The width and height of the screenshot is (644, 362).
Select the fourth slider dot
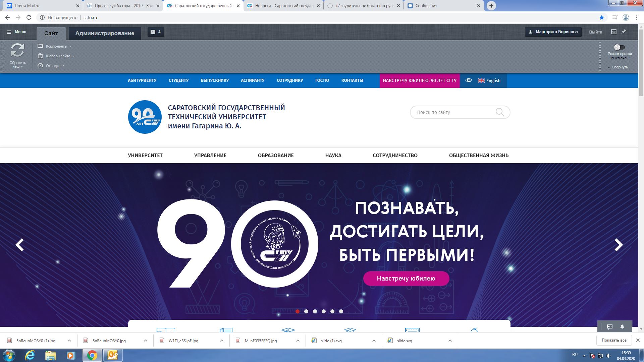(324, 311)
